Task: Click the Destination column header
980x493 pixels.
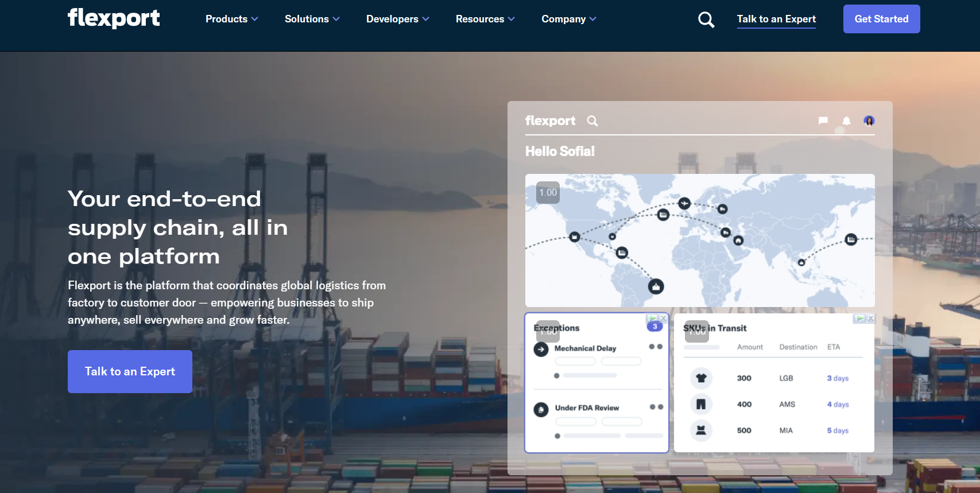Action: click(x=798, y=347)
